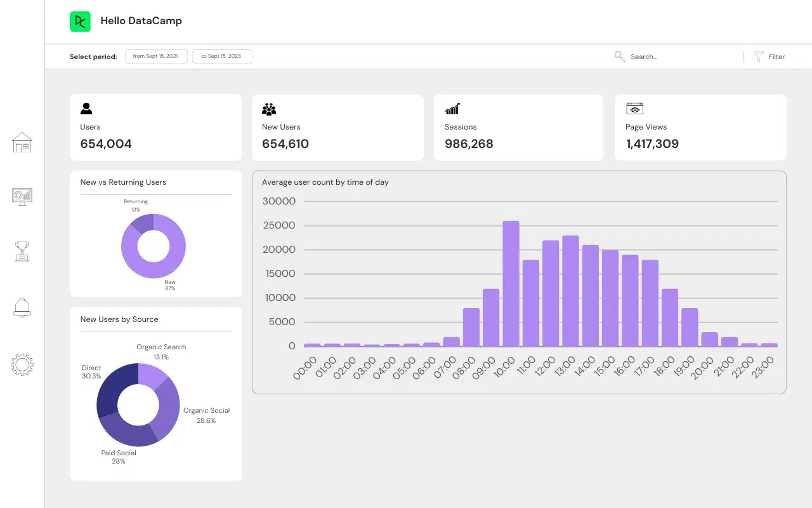Click the search magnifier icon
This screenshot has width=812, height=508.
[x=620, y=57]
